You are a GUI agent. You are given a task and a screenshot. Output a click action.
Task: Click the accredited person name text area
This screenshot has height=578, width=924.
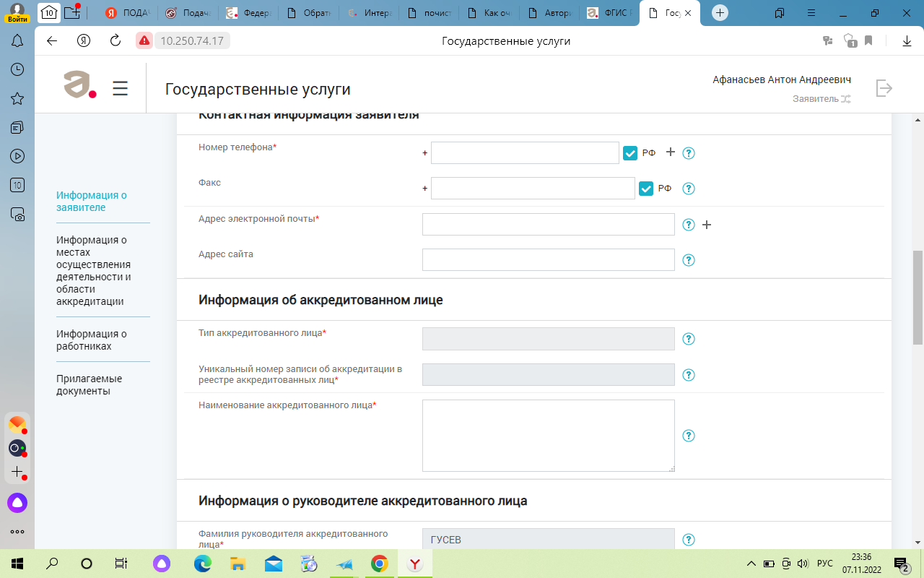548,436
